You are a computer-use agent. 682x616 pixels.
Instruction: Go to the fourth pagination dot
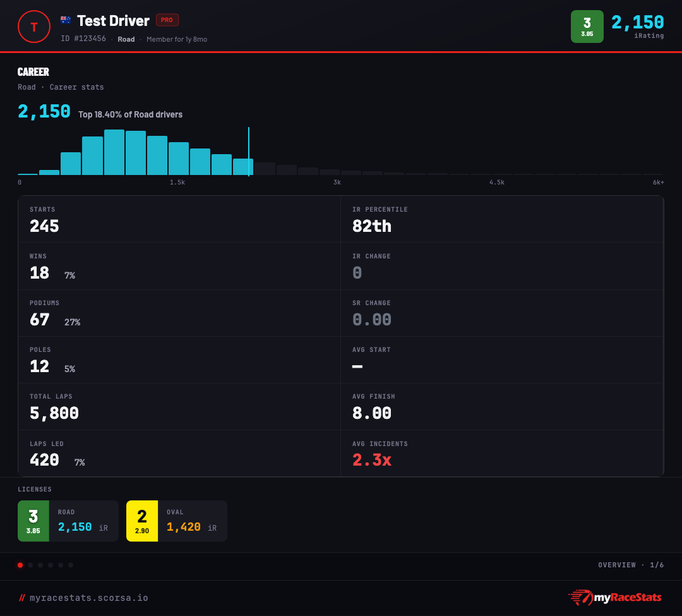51,565
